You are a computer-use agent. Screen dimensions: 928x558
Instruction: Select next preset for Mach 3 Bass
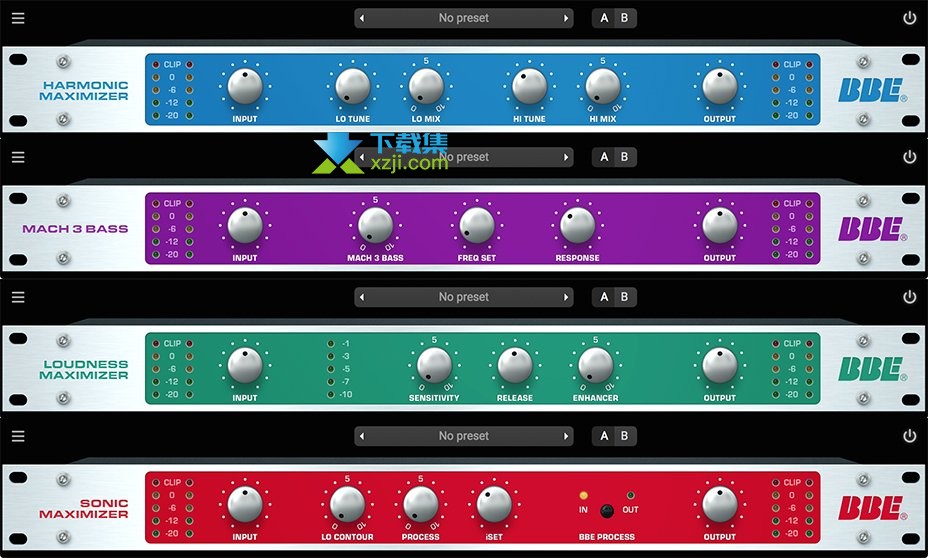[566, 157]
